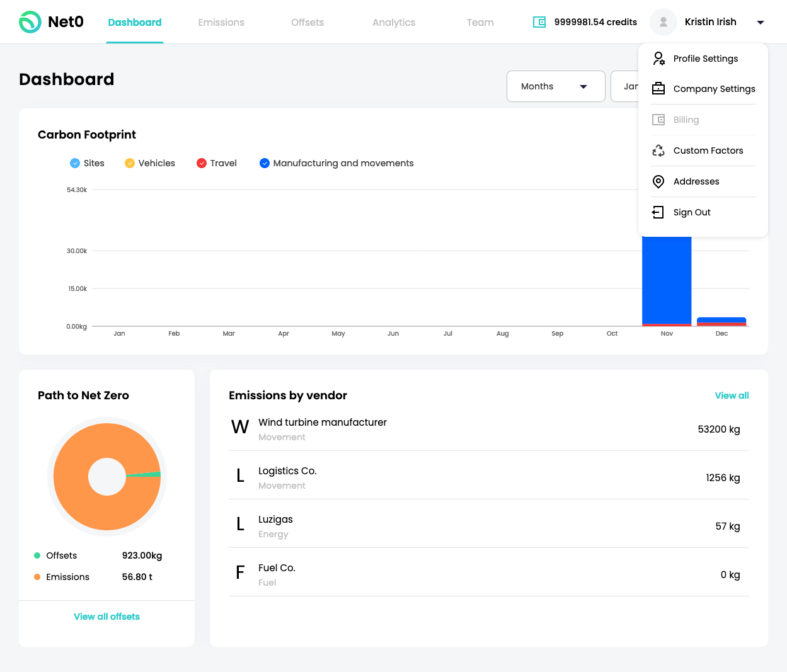Viewport: 787px width, 672px height.
Task: Click the 56.80 t emissions value
Action: 137,577
